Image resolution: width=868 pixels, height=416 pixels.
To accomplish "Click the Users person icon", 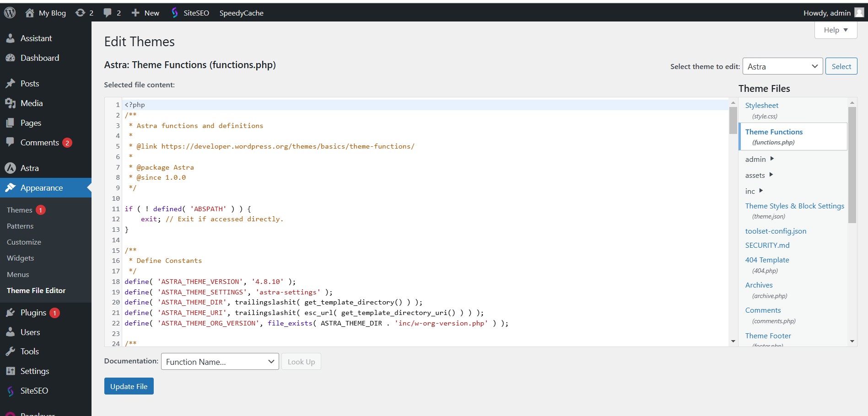I will (x=10, y=332).
